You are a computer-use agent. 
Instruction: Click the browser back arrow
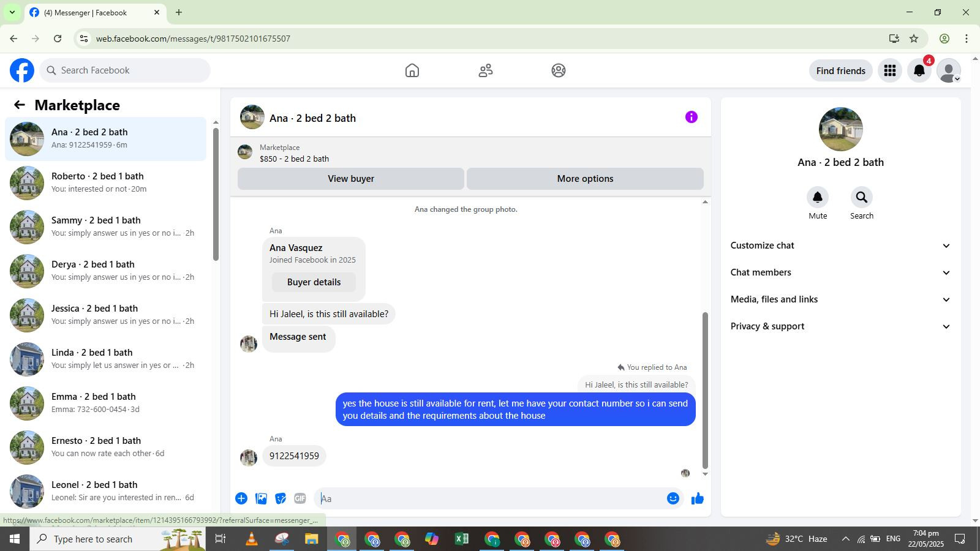[x=13, y=39]
